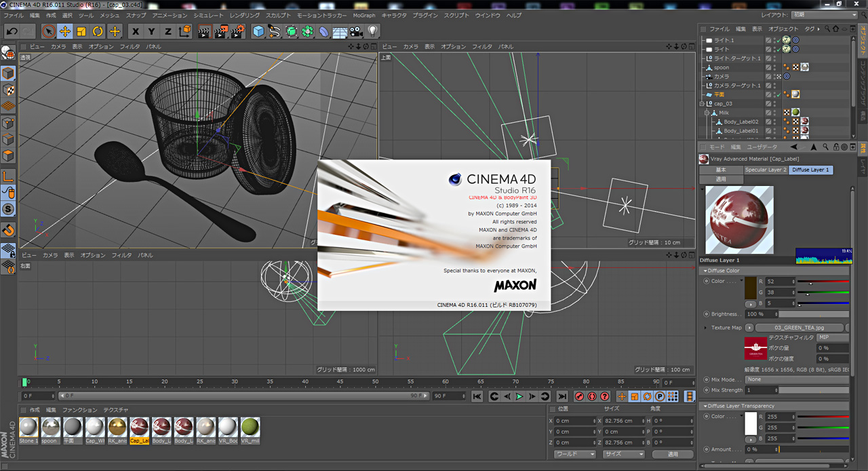Open the サイズ size mode dropdown
The height and width of the screenshot is (471, 868).
(x=623, y=454)
